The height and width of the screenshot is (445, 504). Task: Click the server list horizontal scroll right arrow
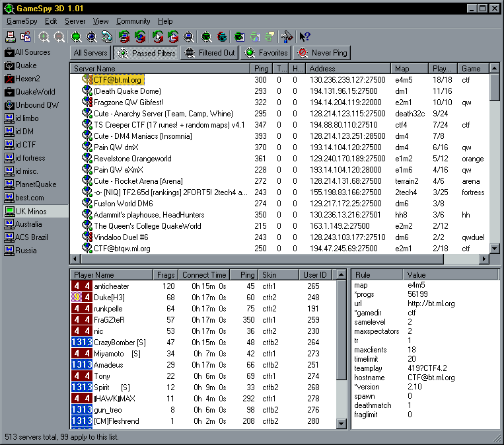tap(484, 259)
